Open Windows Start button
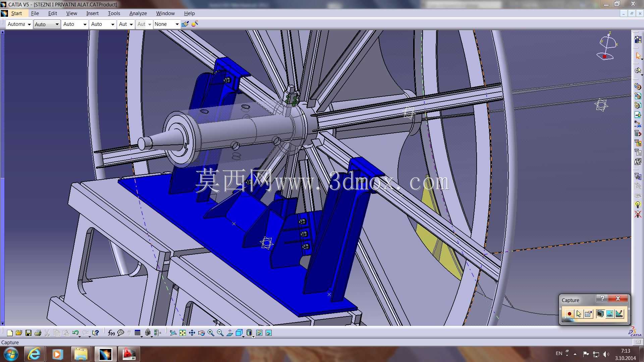 click(x=11, y=354)
